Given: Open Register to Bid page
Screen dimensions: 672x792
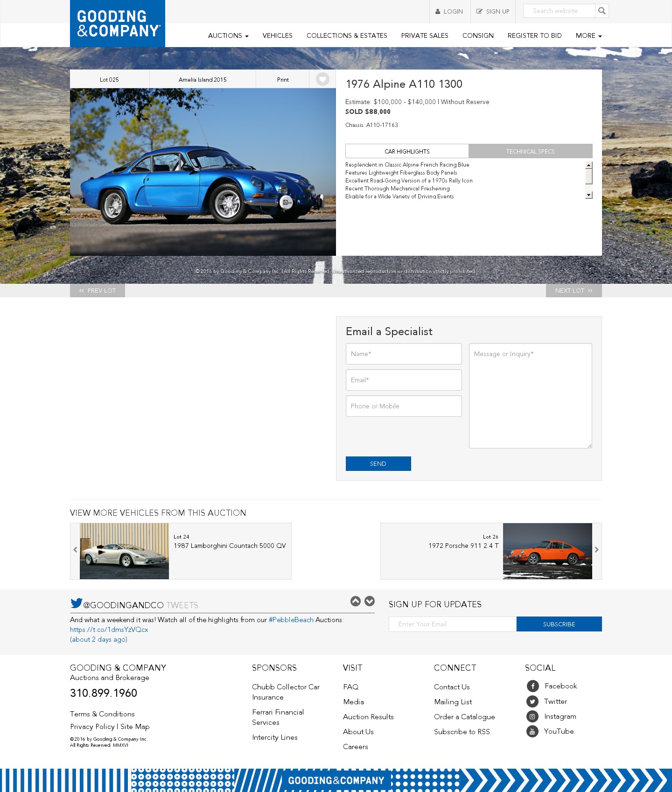Looking at the screenshot, I should coord(534,35).
